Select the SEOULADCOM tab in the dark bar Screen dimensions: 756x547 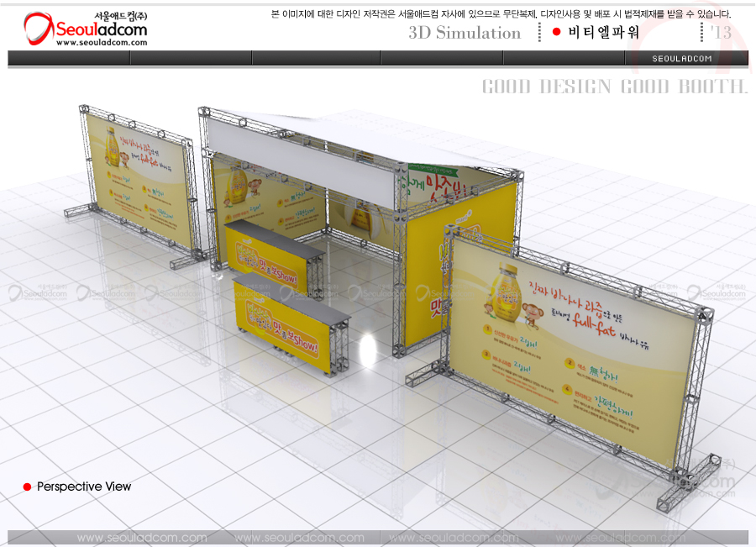(x=682, y=58)
